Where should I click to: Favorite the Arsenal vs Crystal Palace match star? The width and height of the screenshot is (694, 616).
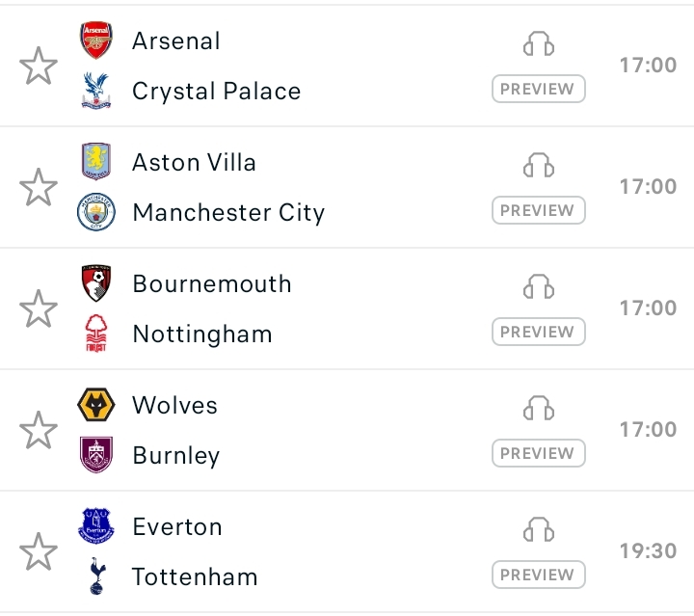click(39, 67)
